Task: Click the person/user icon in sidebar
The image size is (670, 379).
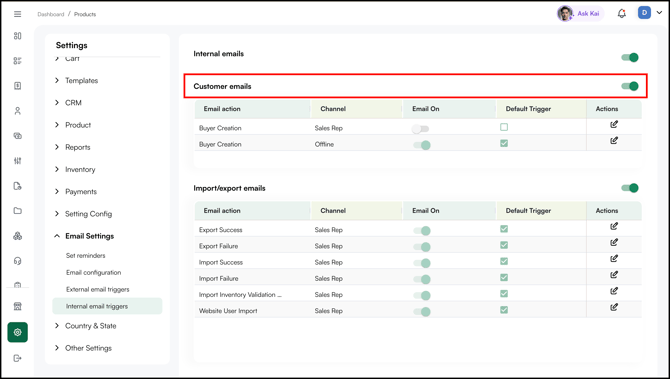Action: [18, 111]
